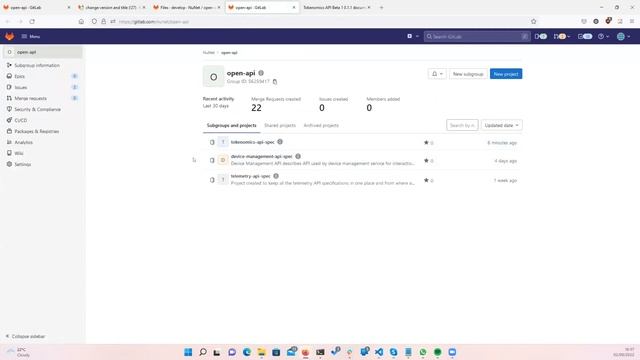
Task: Click star icon on telemetry-api-spec row
Action: pyautogui.click(x=426, y=180)
